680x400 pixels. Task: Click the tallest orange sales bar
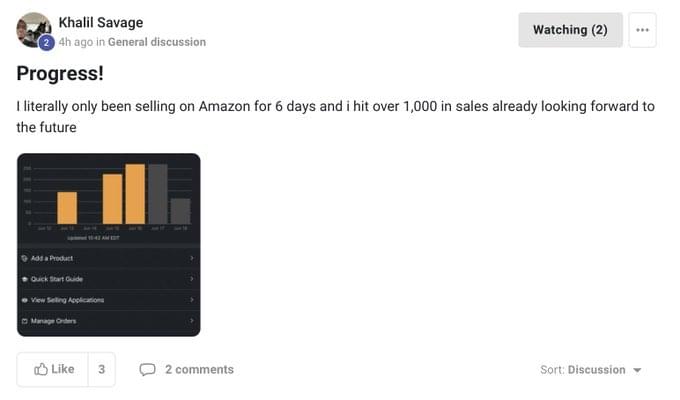pyautogui.click(x=135, y=194)
